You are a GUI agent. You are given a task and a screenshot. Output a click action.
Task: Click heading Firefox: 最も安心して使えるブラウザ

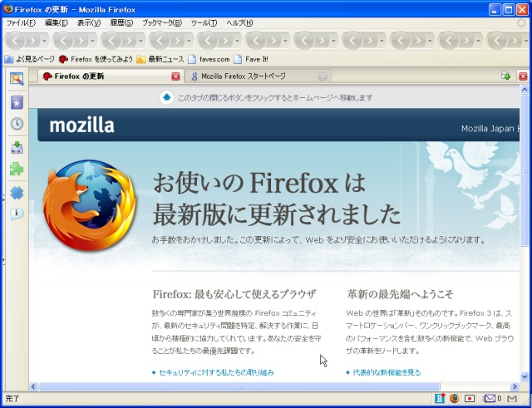coord(234,294)
